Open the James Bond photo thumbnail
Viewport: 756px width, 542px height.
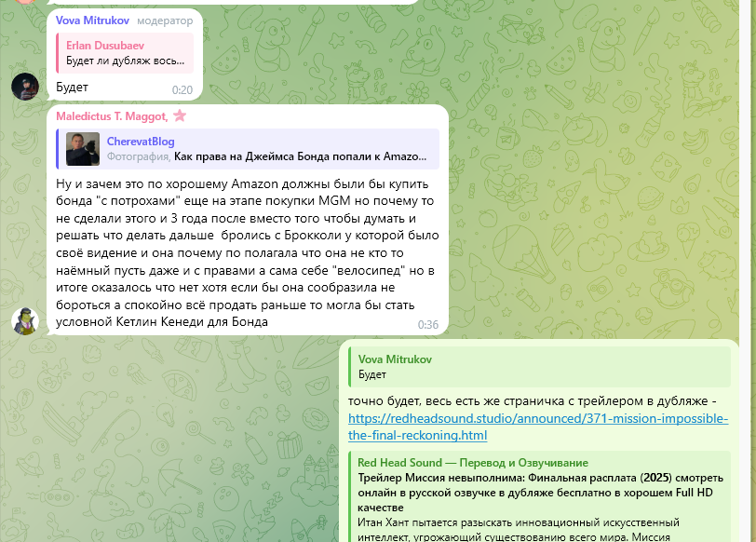click(83, 149)
